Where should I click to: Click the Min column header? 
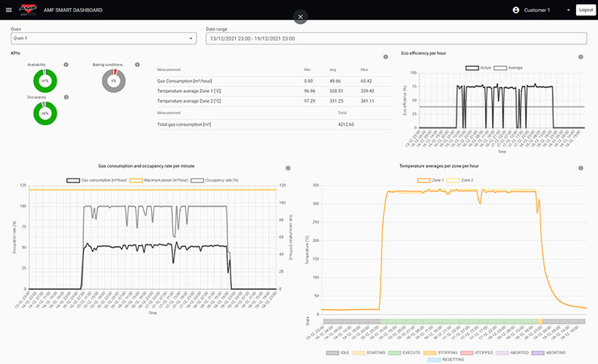(307, 69)
